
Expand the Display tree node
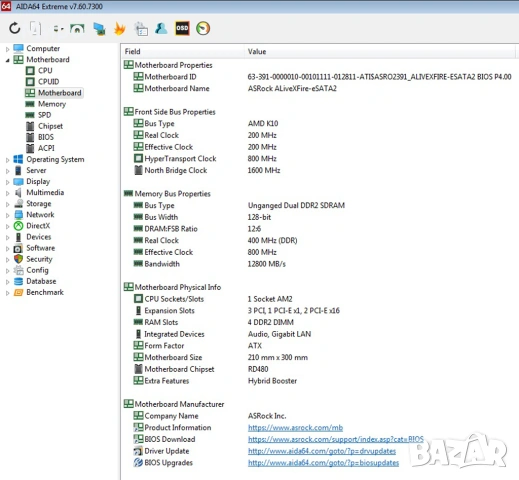pos(7,182)
